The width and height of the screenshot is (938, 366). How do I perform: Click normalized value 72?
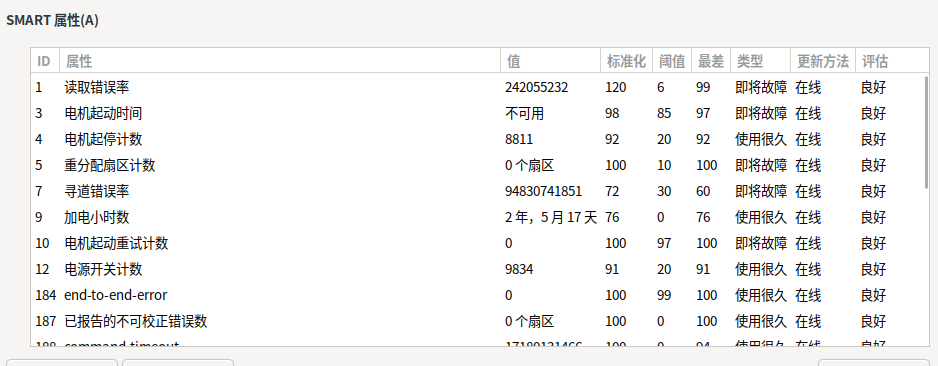612,191
